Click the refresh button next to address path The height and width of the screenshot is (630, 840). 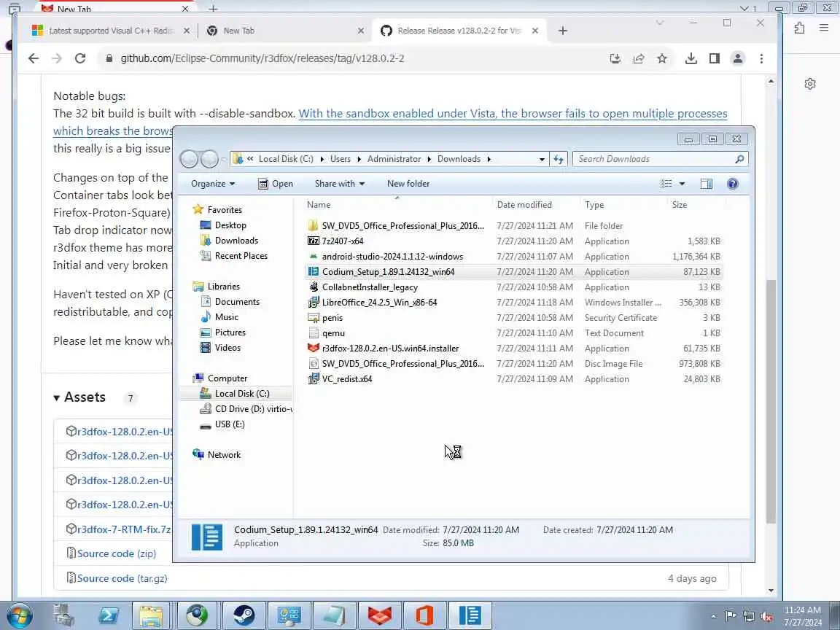click(559, 159)
